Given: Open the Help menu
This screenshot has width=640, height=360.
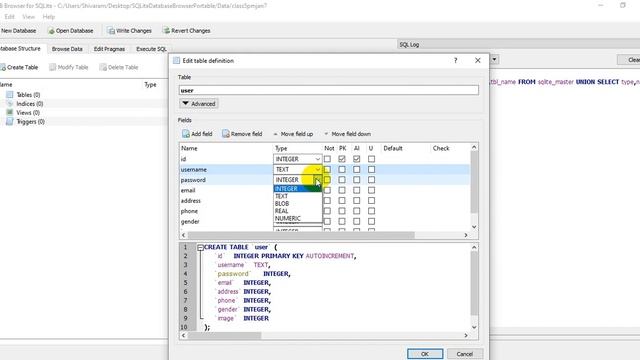Looking at the screenshot, I should 49,17.
